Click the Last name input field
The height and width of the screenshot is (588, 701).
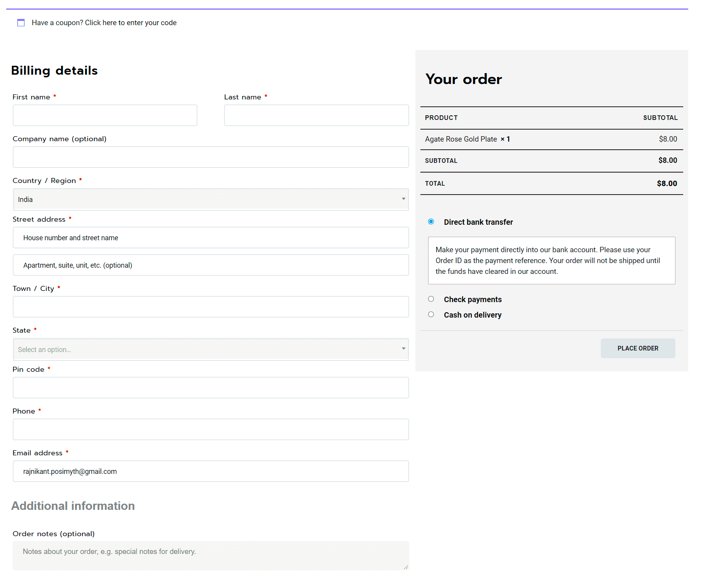316,115
